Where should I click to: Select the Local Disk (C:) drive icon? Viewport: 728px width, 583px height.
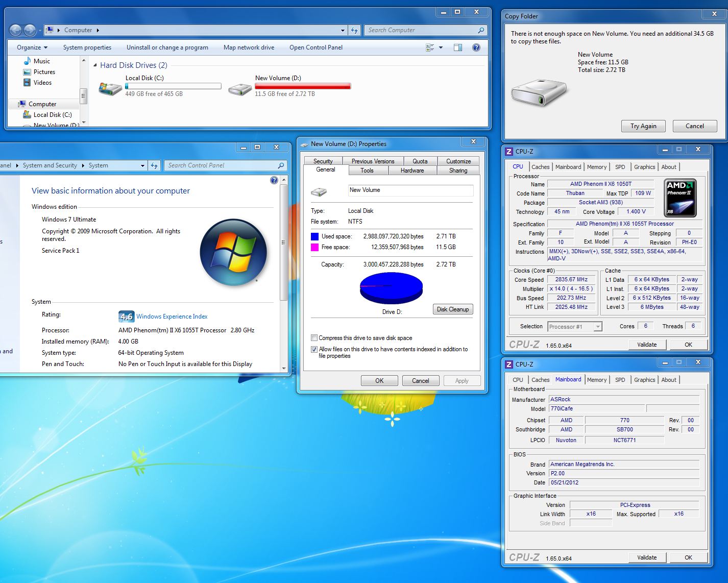110,88
